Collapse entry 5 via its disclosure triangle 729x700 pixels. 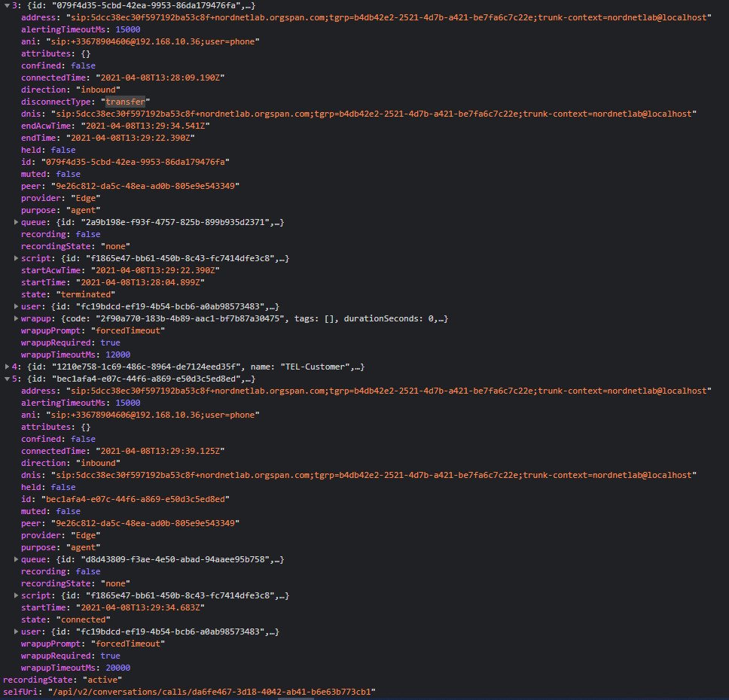click(6, 379)
